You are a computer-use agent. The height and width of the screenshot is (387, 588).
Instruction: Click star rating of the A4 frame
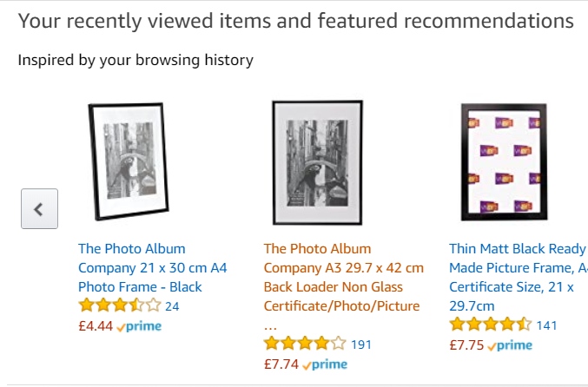[119, 305]
